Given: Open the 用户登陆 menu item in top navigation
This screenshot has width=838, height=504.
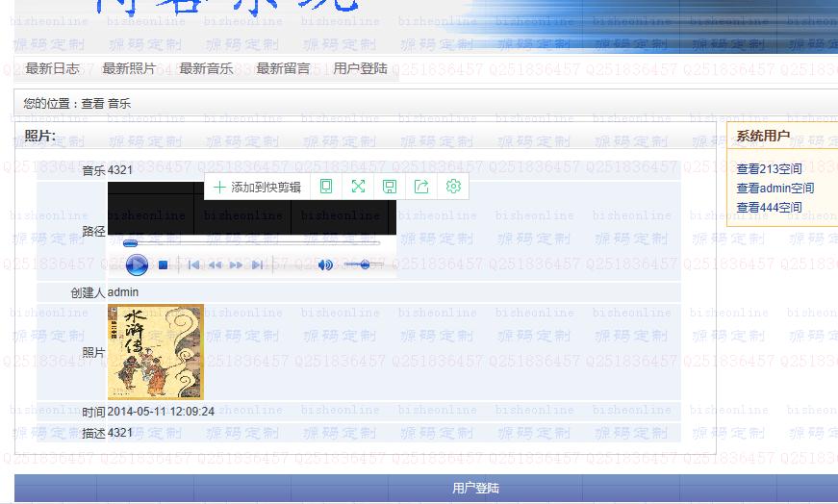Looking at the screenshot, I should 360,68.
